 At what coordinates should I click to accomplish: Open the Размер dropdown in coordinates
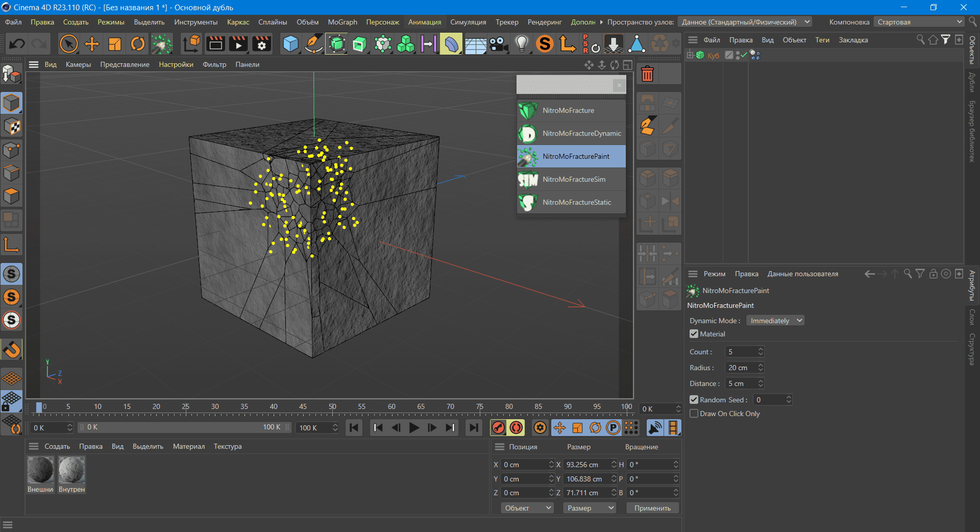point(590,508)
